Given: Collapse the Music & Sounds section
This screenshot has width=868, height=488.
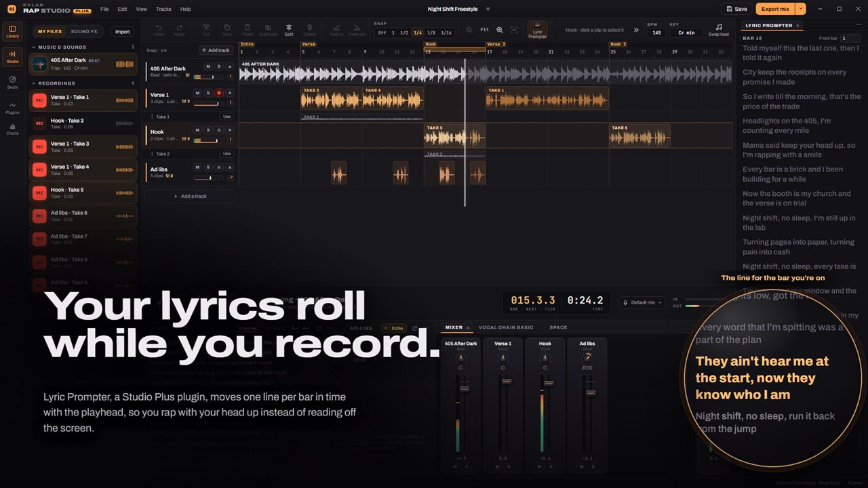Looking at the screenshot, I should (34, 47).
